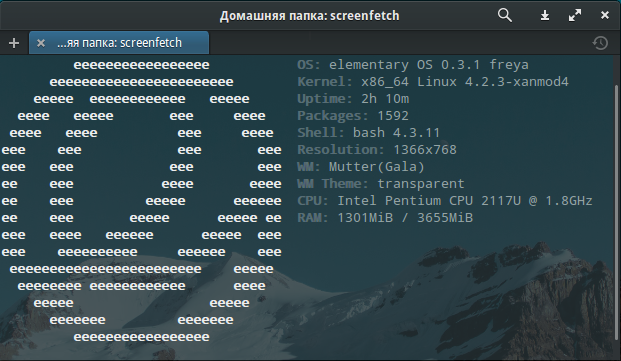Select the '...яя папка: screenfetch' tab
The image size is (621, 361).
pos(119,43)
